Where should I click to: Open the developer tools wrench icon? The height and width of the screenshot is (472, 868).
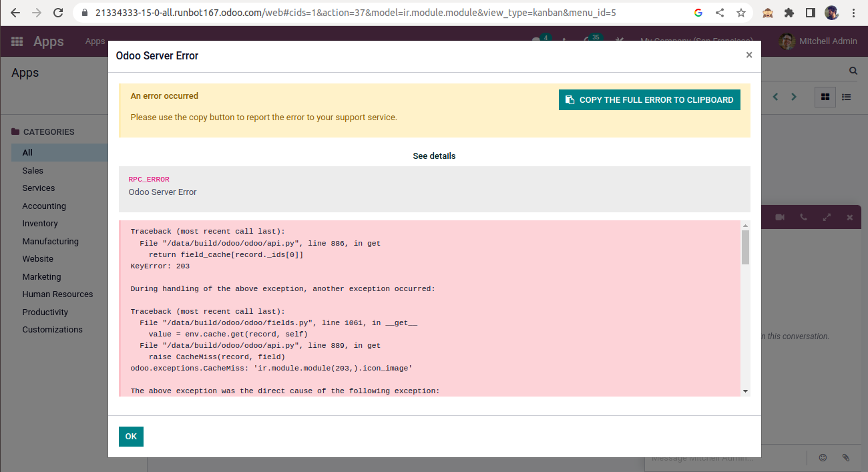pos(620,41)
